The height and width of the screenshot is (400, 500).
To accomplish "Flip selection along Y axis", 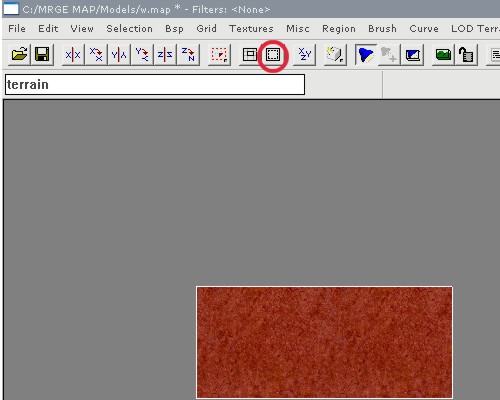I will [x=119, y=54].
